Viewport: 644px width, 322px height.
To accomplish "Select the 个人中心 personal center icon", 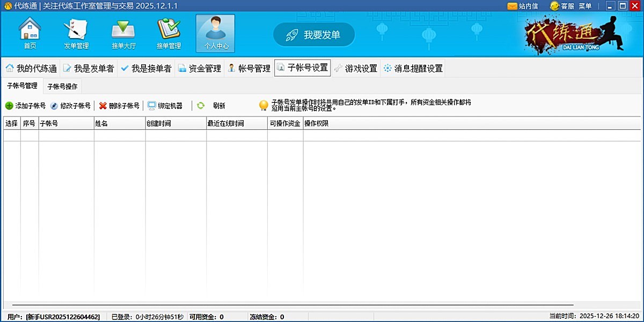I will 215,32.
